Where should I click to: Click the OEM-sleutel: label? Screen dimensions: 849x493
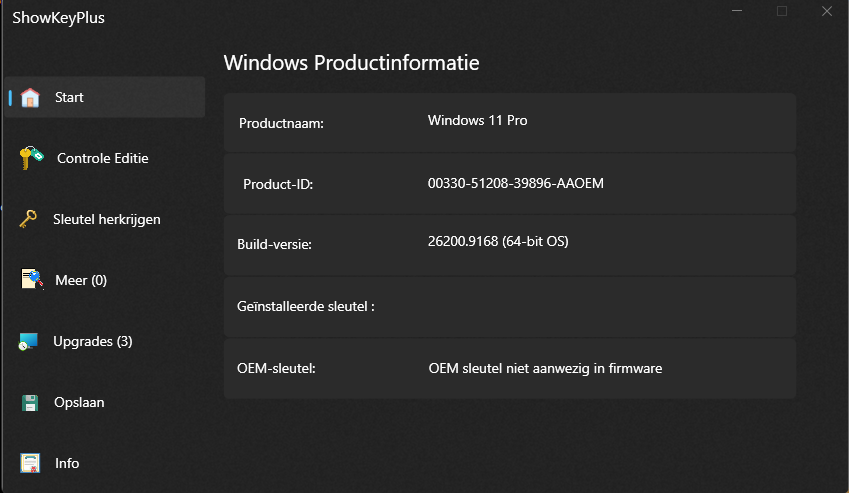(x=276, y=369)
